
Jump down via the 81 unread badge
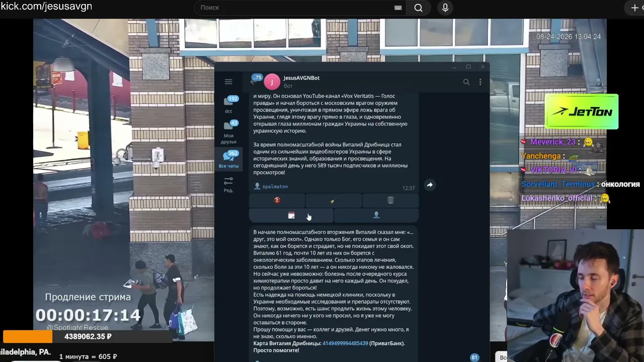(x=474, y=357)
